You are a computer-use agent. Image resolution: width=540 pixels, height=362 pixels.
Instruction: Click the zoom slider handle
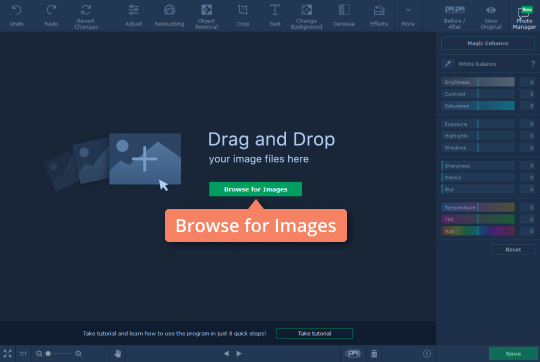(48, 353)
